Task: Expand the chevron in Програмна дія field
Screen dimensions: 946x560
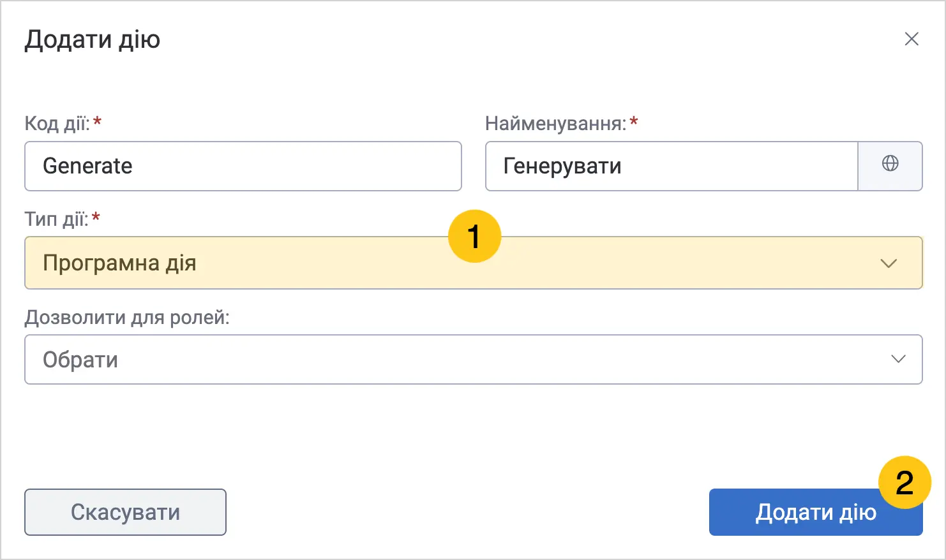Action: click(x=889, y=263)
